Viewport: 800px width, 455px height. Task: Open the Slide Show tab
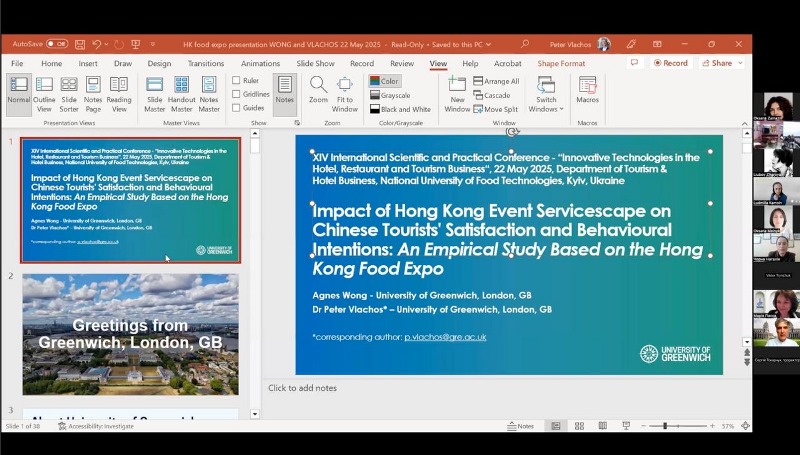pos(315,63)
